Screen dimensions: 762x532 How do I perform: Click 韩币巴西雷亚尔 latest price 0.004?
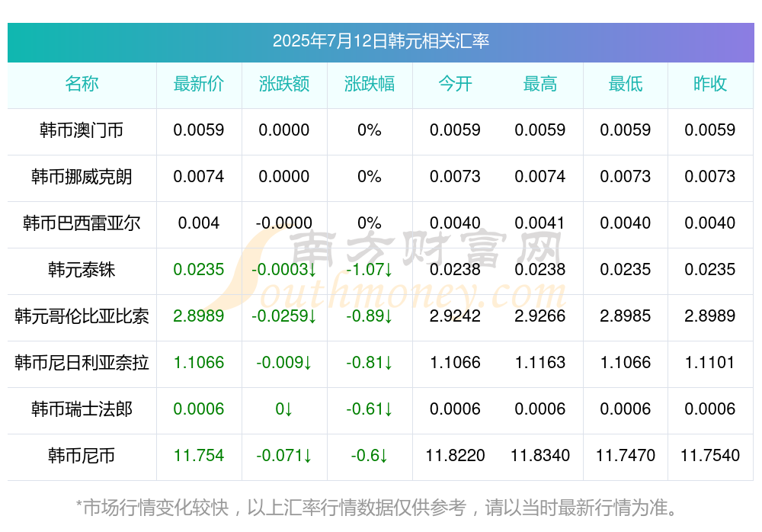click(199, 223)
